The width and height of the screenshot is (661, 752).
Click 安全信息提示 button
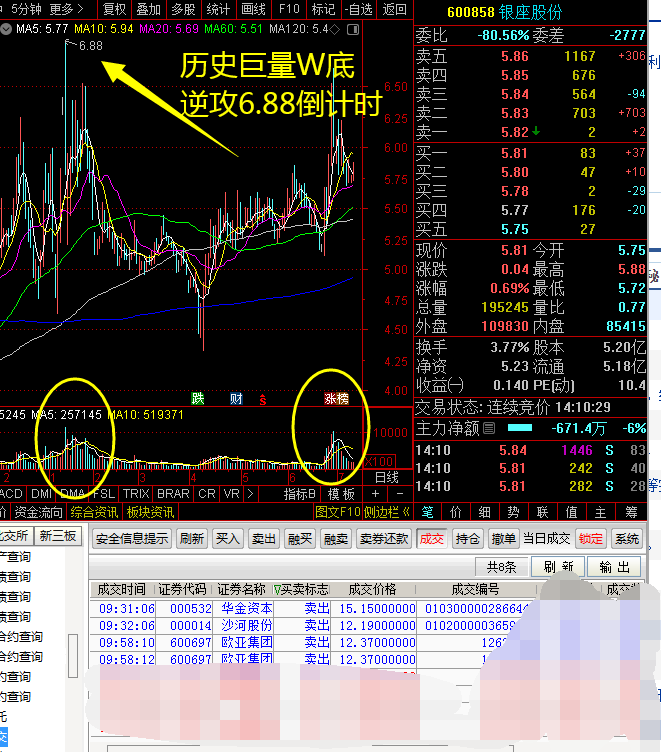tap(132, 539)
